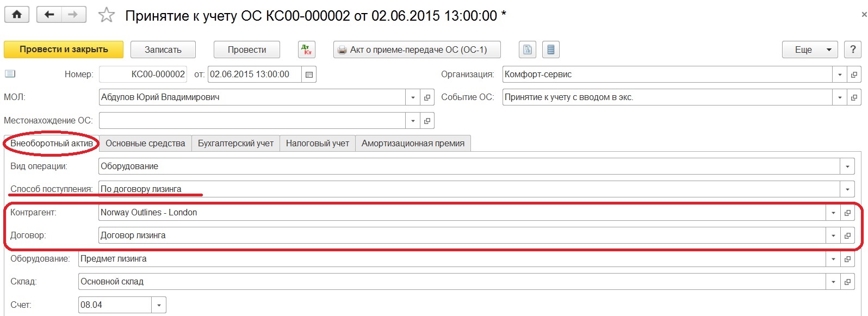Screen dimensions: 868x316
Task: Expand the МОЛ dropdown list
Action: 413,97
